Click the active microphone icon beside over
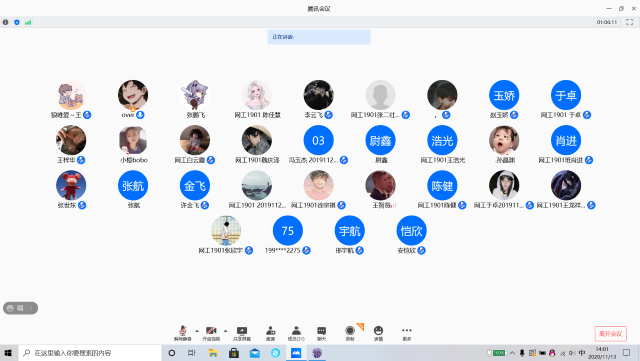 (140, 115)
